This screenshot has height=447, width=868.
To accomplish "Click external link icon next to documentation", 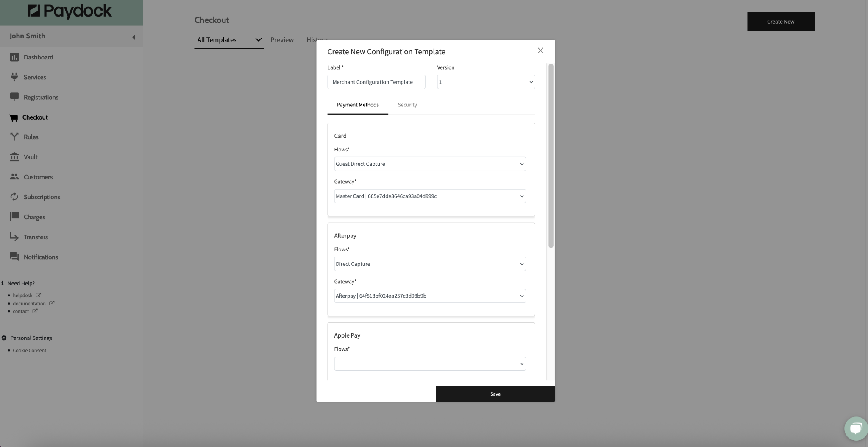I will tap(52, 303).
